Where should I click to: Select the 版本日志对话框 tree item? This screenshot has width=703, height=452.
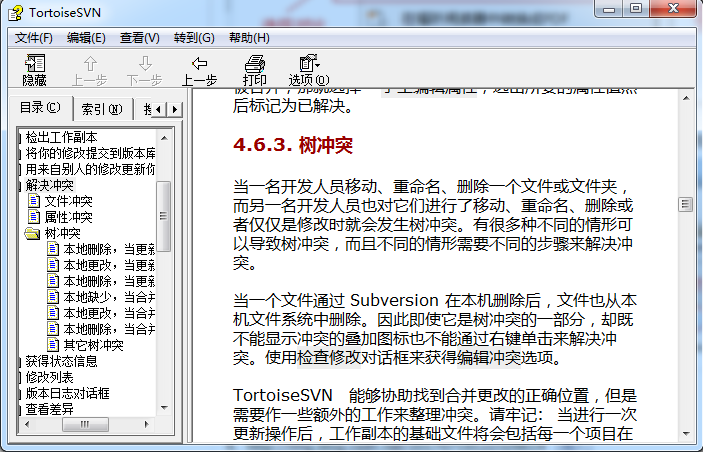[x=67, y=393]
